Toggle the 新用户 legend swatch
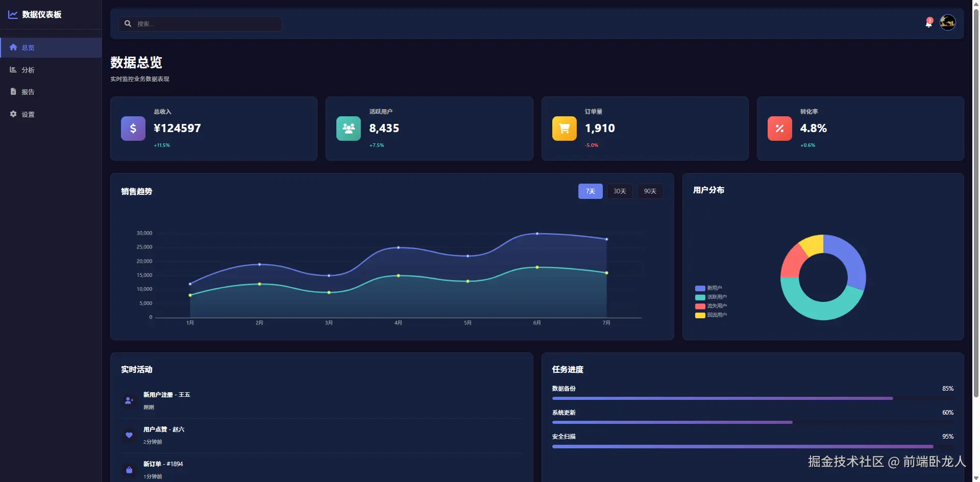The width and height of the screenshot is (980, 482). pyautogui.click(x=700, y=288)
